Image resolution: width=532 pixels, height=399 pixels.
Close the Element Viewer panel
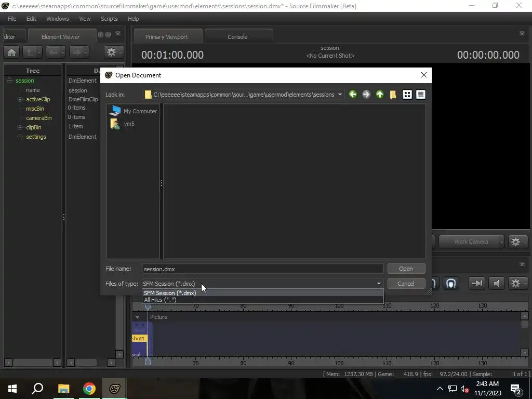(x=118, y=34)
